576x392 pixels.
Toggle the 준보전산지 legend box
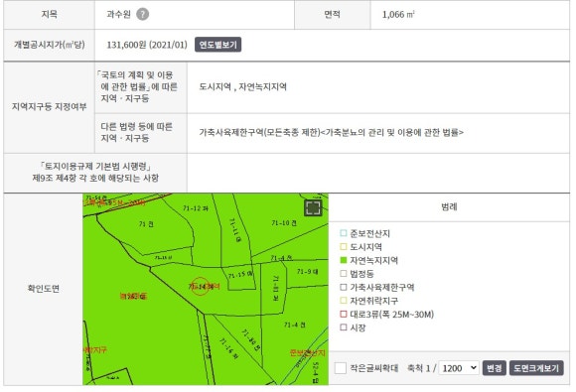pyautogui.click(x=343, y=233)
